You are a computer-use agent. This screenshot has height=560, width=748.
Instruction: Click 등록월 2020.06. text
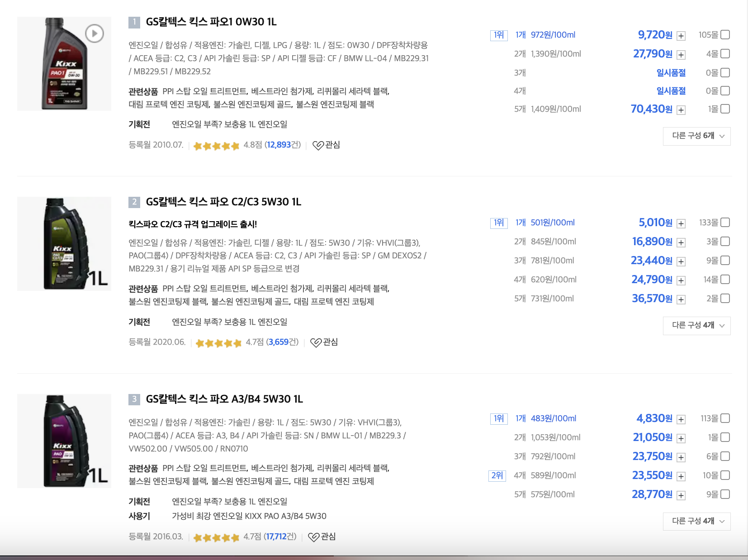point(157,342)
